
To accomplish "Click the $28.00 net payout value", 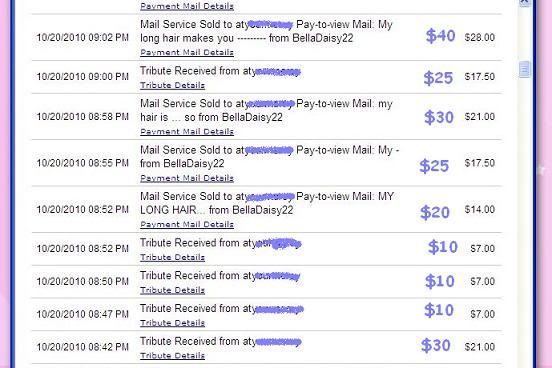I will point(479,37).
